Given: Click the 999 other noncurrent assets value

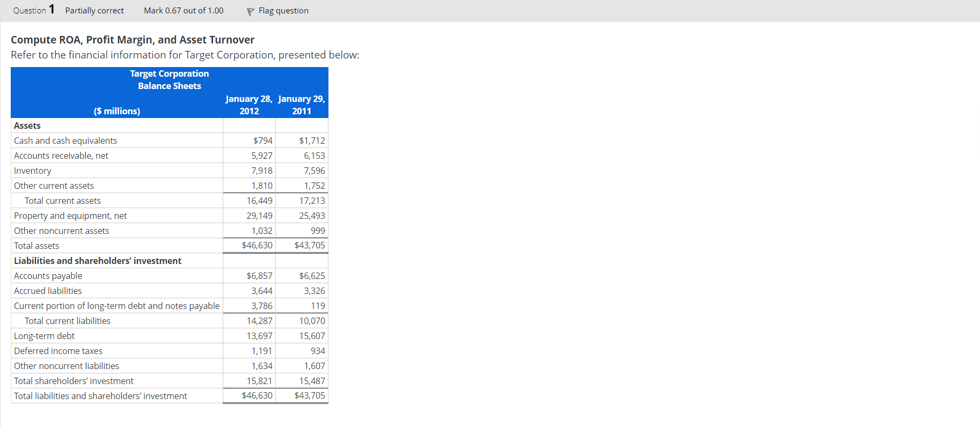Looking at the screenshot, I should (x=318, y=231).
